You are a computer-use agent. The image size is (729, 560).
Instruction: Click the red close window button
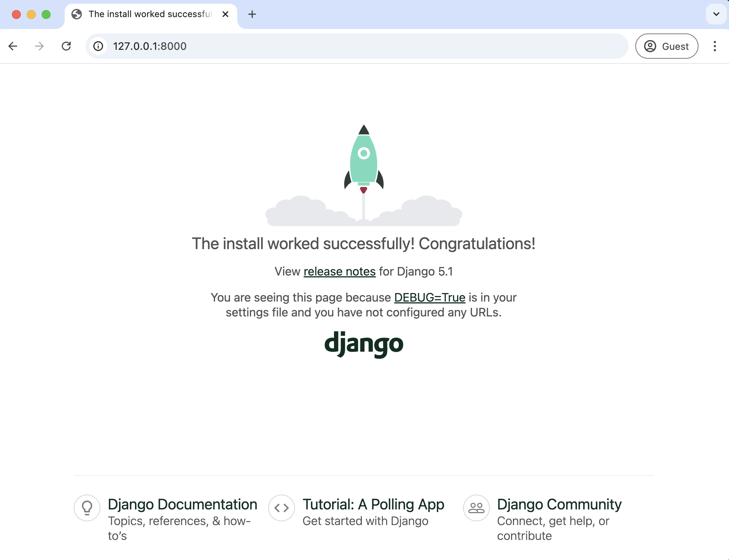click(16, 15)
